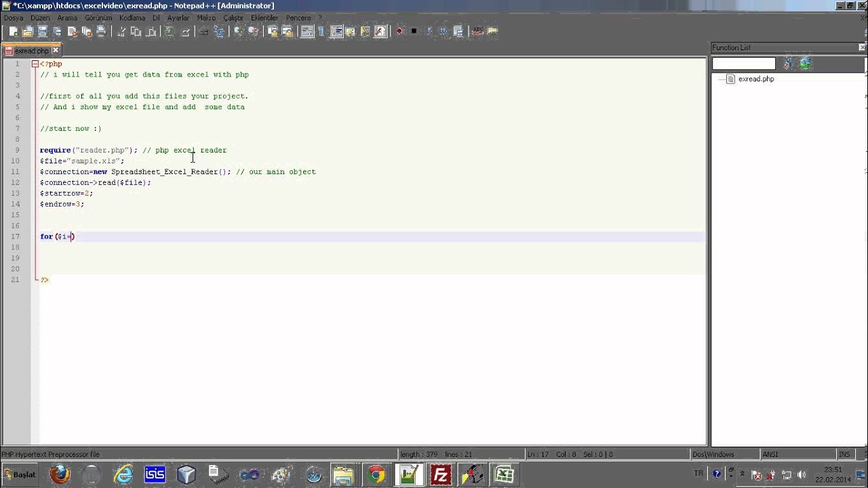
Task: Click line number 17 in margin
Action: 16,237
